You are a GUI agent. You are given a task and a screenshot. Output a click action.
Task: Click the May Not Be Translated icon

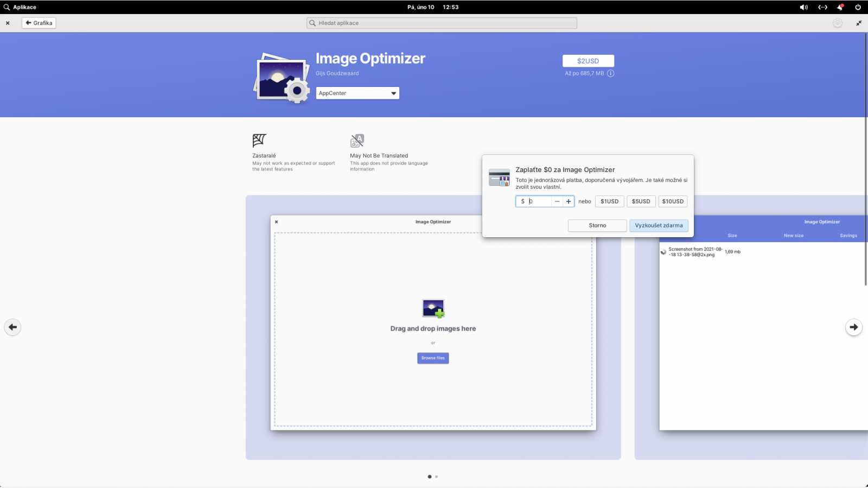pyautogui.click(x=357, y=141)
